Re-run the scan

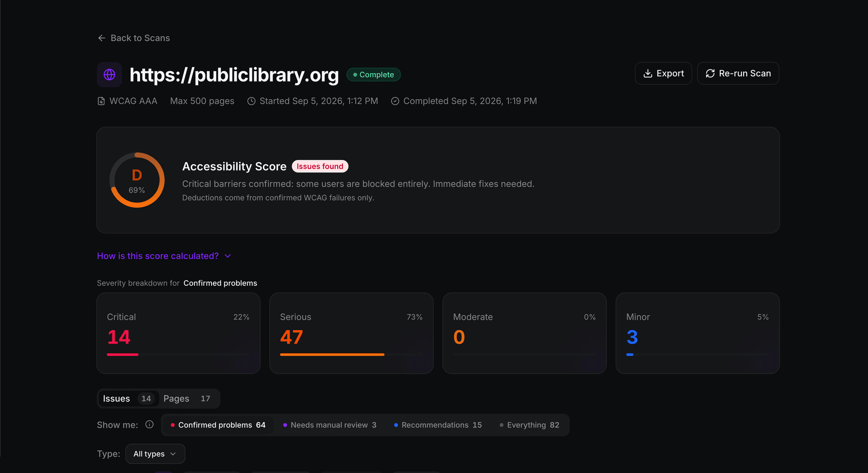[x=738, y=73]
